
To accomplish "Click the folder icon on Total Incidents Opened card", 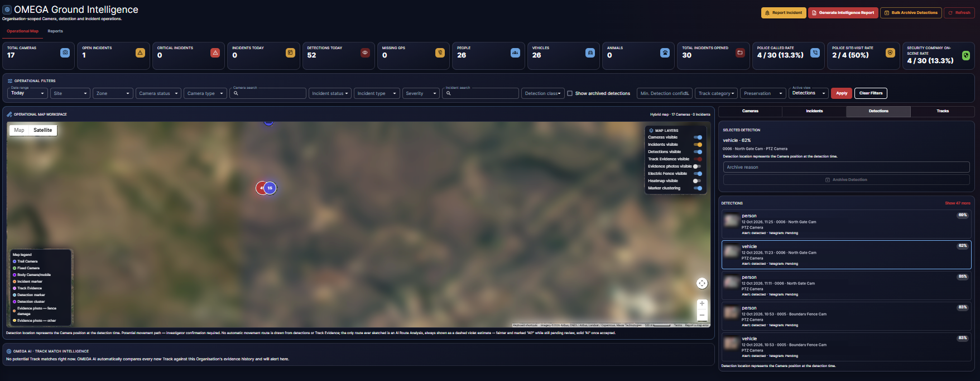I will click(740, 53).
